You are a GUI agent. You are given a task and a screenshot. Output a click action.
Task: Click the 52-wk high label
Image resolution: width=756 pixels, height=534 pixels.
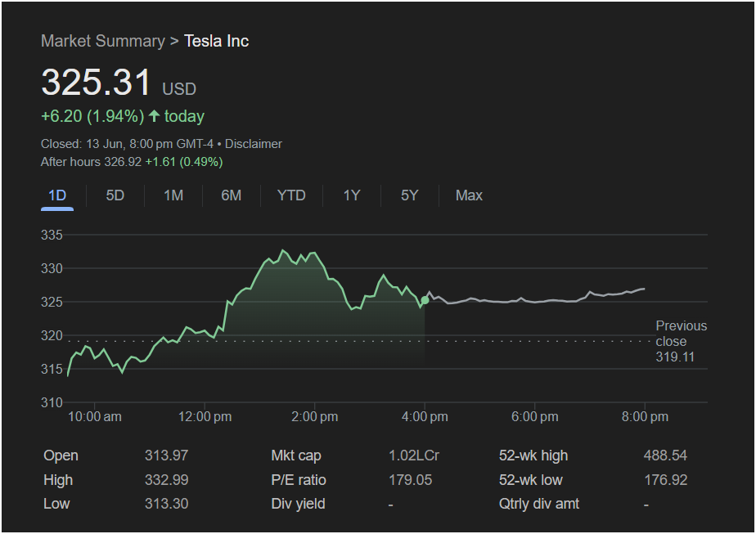(533, 455)
